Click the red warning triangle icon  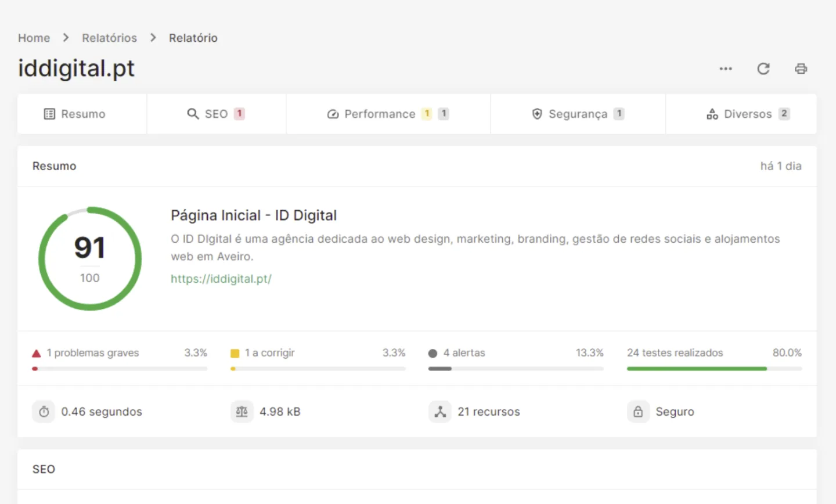(x=36, y=353)
